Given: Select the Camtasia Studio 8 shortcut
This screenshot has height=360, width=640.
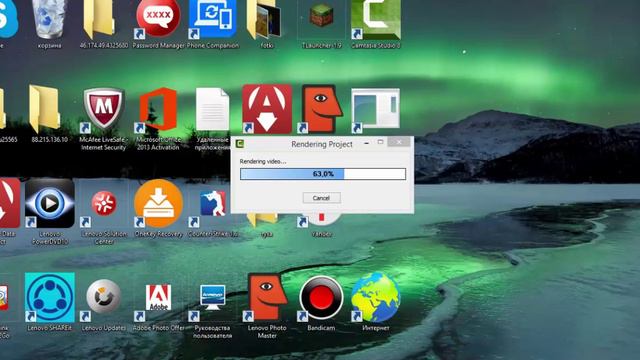Looking at the screenshot, I should click(376, 19).
